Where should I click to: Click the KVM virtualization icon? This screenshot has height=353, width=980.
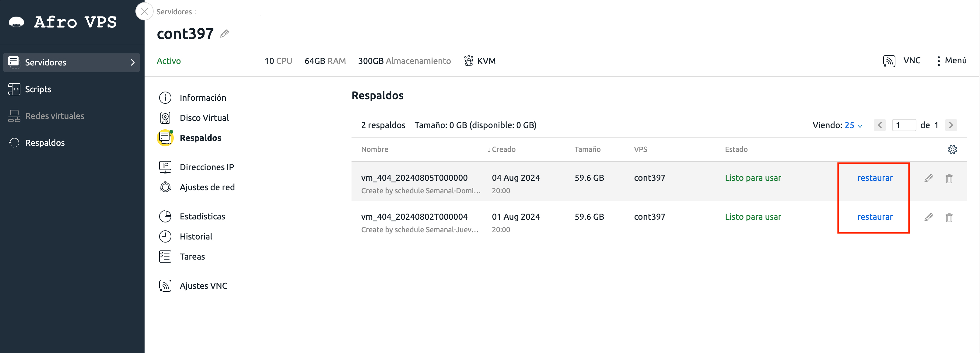(469, 61)
